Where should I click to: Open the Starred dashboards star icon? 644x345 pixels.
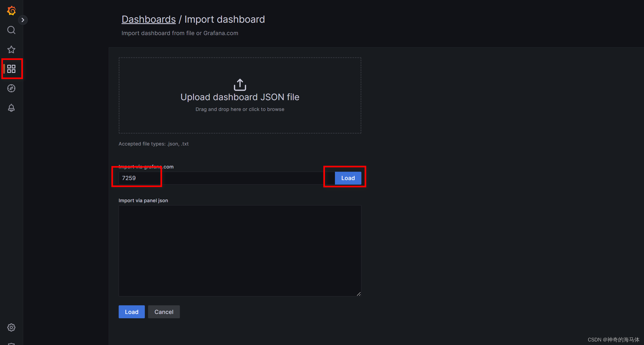coord(11,49)
